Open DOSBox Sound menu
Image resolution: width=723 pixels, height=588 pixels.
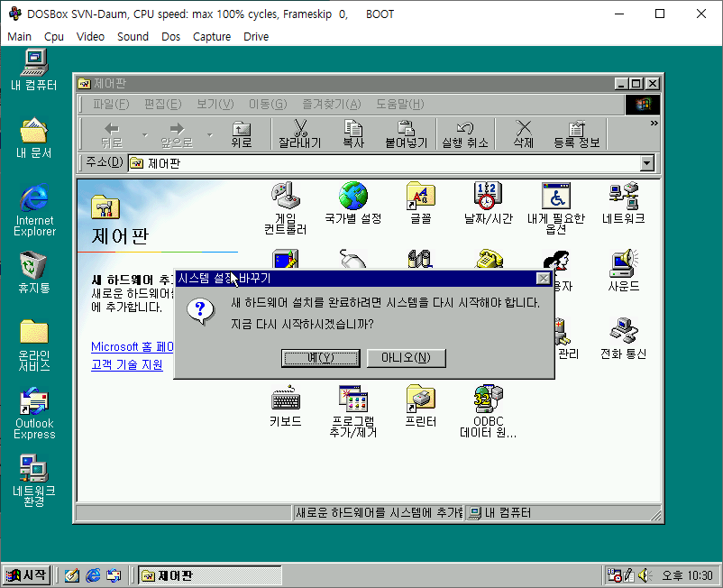133,36
